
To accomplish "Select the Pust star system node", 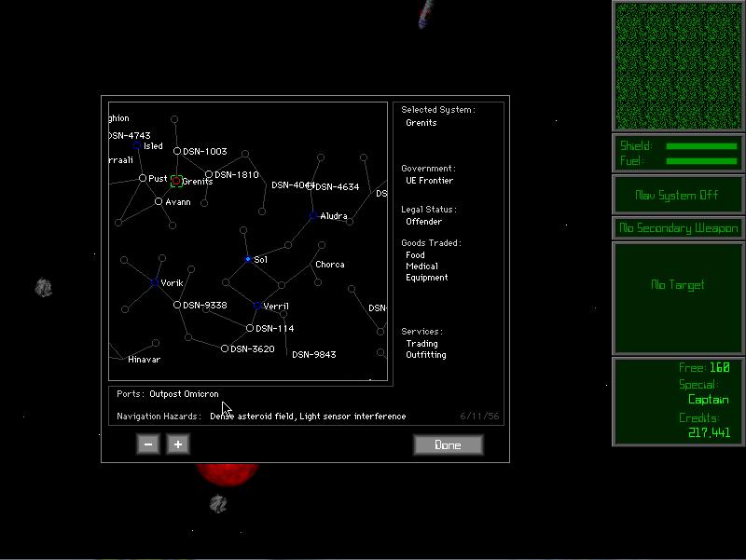I will tap(143, 178).
